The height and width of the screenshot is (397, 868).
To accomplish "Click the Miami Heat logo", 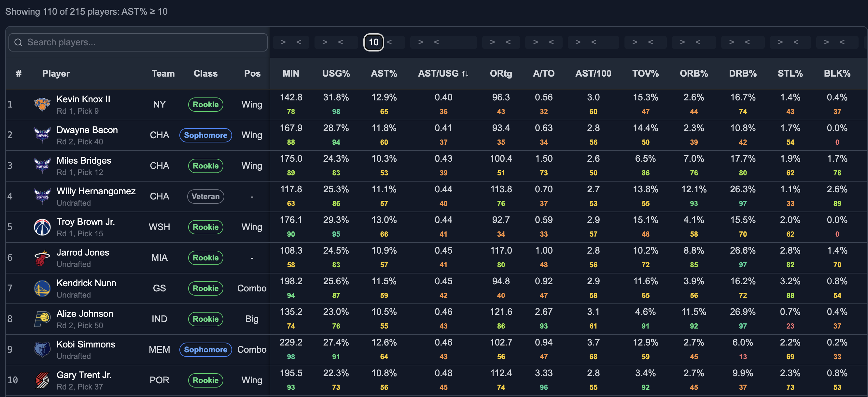I will [x=42, y=258].
